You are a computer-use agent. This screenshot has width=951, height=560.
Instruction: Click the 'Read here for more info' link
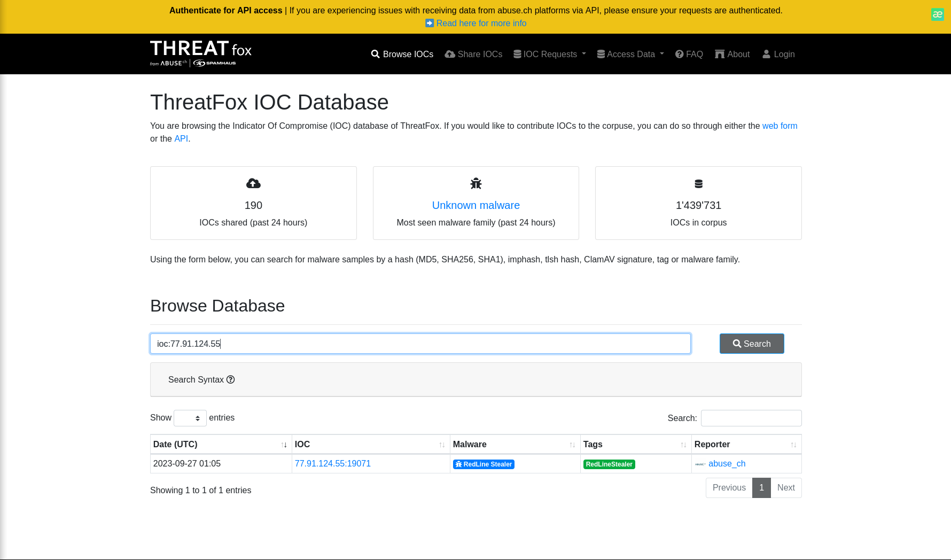[x=481, y=23]
